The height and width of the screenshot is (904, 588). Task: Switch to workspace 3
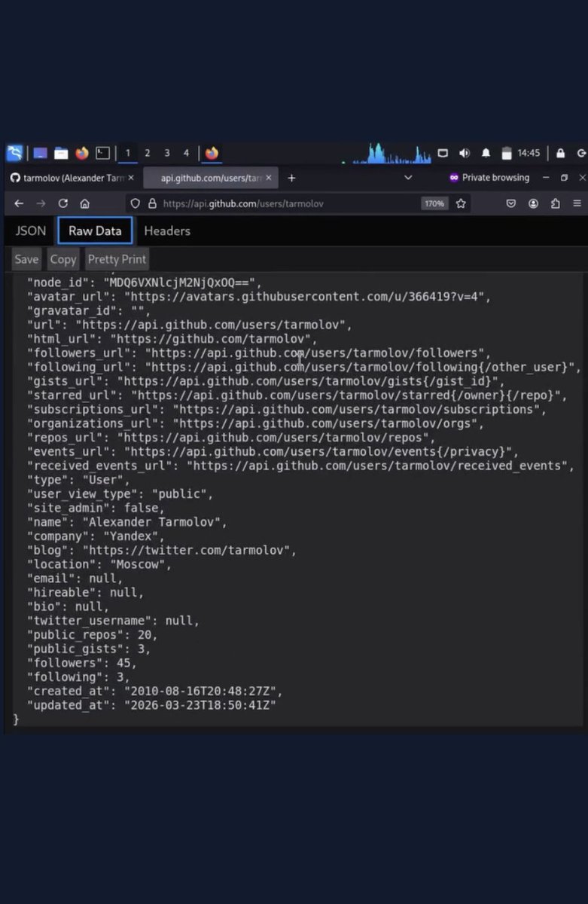click(x=166, y=153)
